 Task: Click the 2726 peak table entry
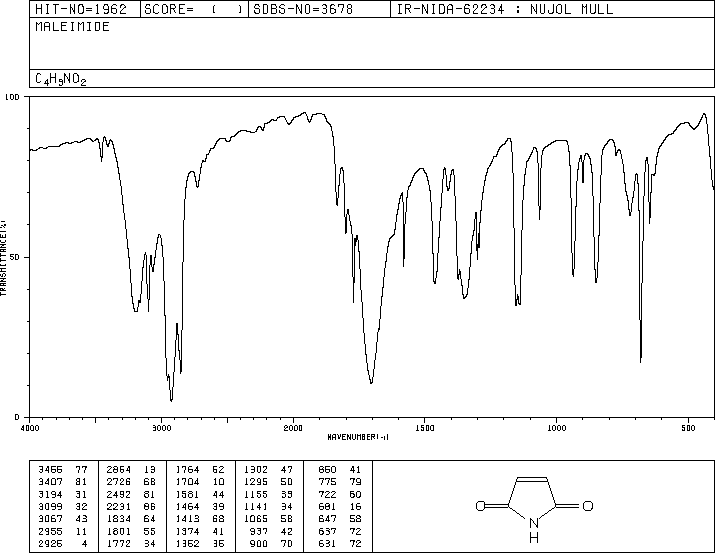pyautogui.click(x=131, y=482)
